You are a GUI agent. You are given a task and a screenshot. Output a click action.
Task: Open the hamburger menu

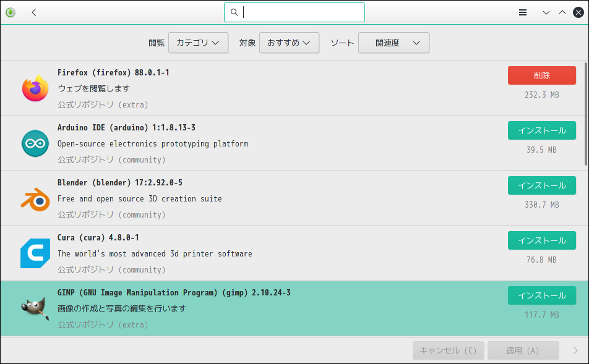[x=523, y=12]
